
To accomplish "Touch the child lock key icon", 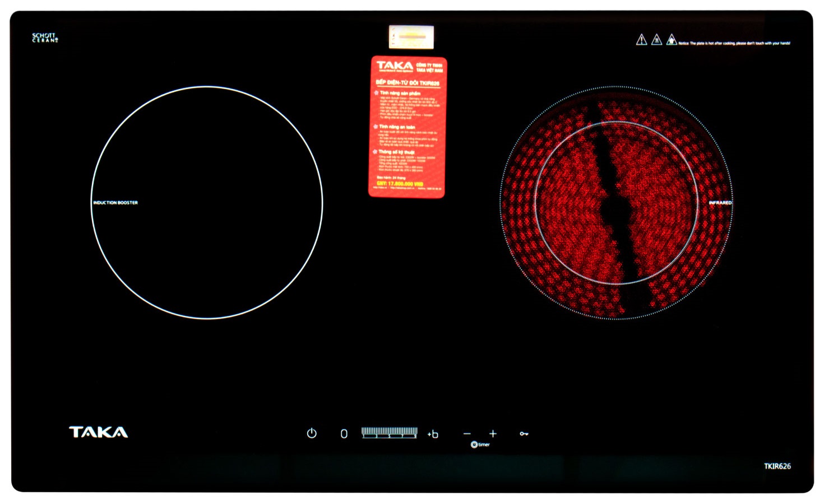I will coord(524,433).
